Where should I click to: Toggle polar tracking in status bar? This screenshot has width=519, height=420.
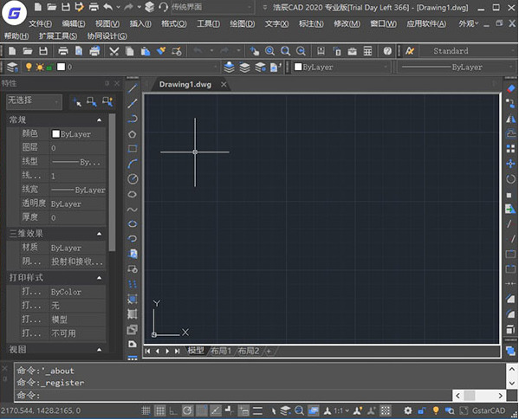point(187,410)
